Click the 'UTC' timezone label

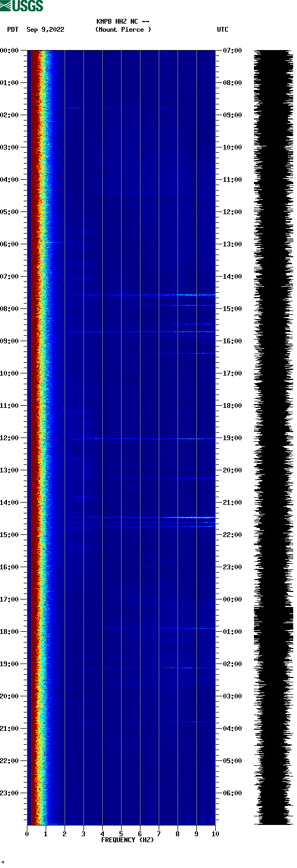click(223, 30)
